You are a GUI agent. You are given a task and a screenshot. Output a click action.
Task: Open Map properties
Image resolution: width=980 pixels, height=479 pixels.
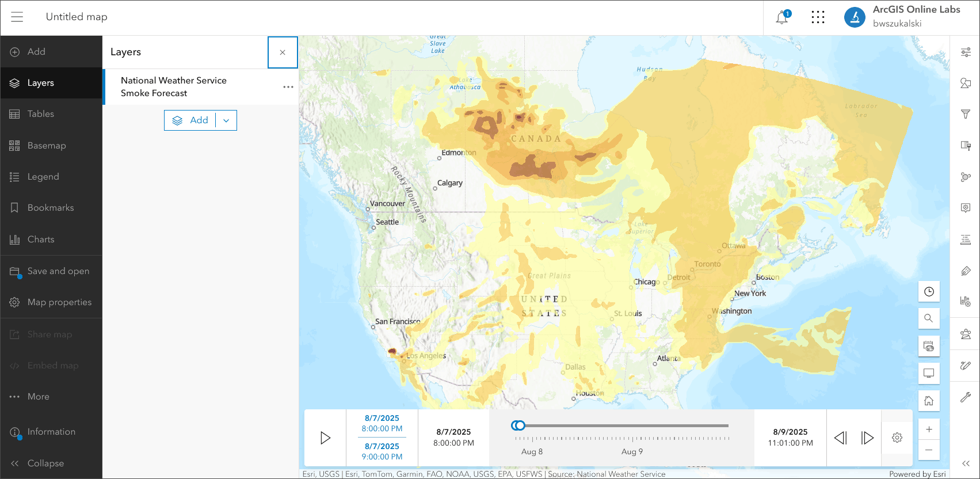coord(51,302)
